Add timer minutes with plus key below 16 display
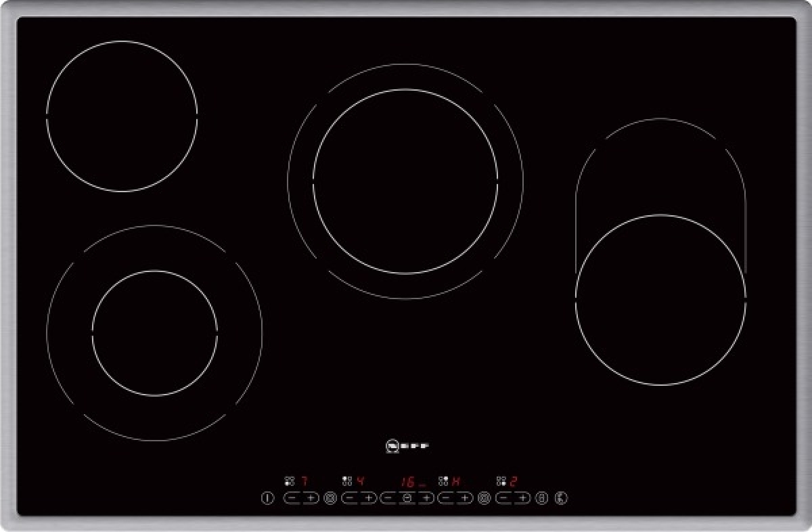Image resolution: width=812 pixels, height=532 pixels. point(426,498)
